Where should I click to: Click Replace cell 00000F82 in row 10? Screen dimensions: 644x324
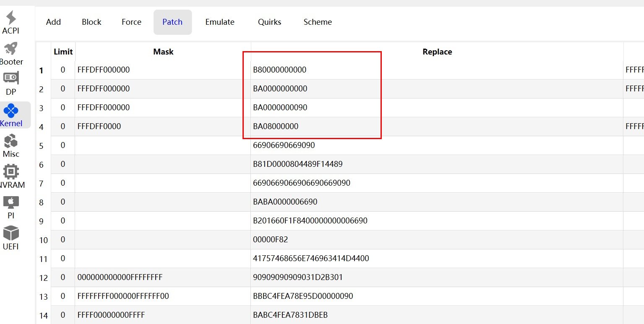point(271,240)
